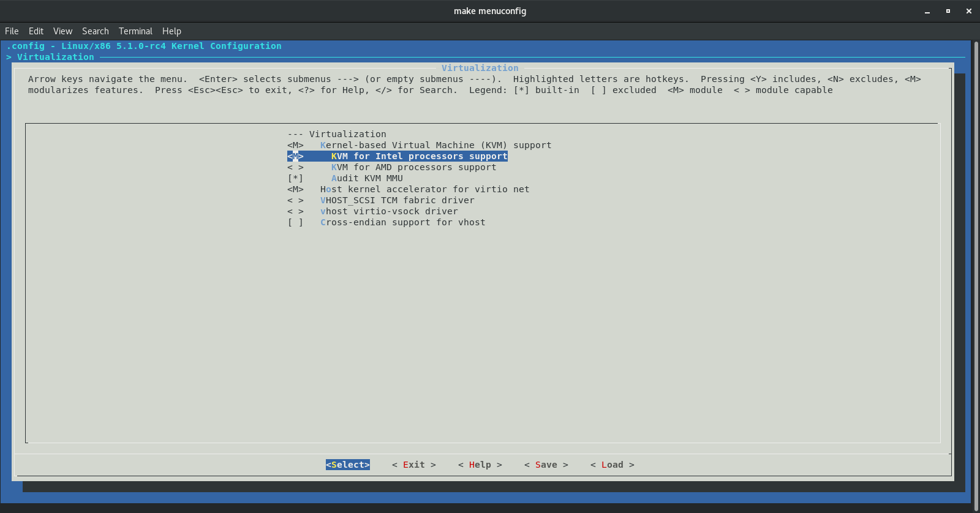Screen dimensions: 980x513
Task: Open the Edit menu
Action: (36, 31)
